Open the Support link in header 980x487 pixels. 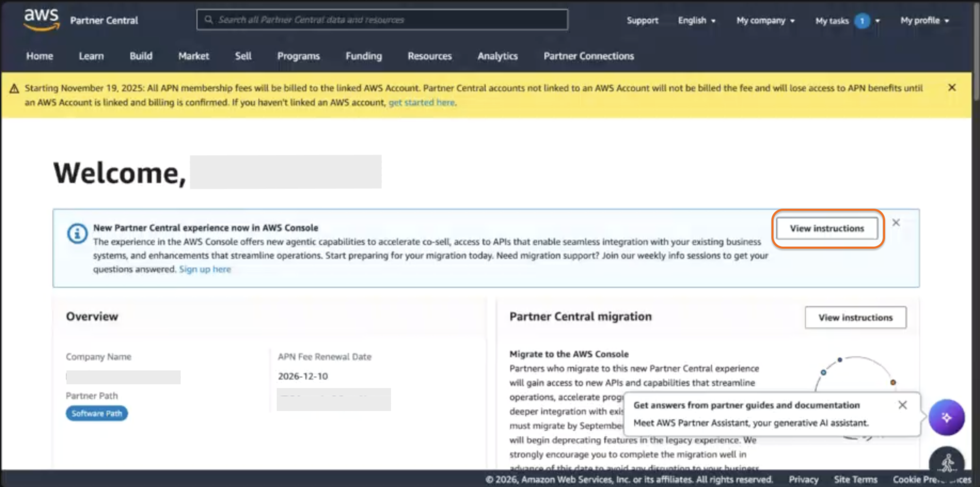coord(642,20)
